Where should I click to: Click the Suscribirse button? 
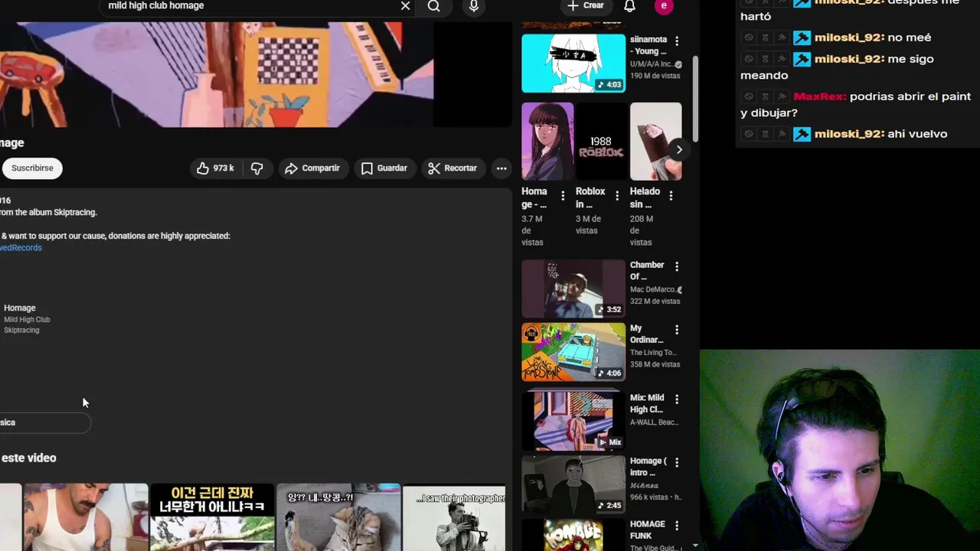click(32, 168)
